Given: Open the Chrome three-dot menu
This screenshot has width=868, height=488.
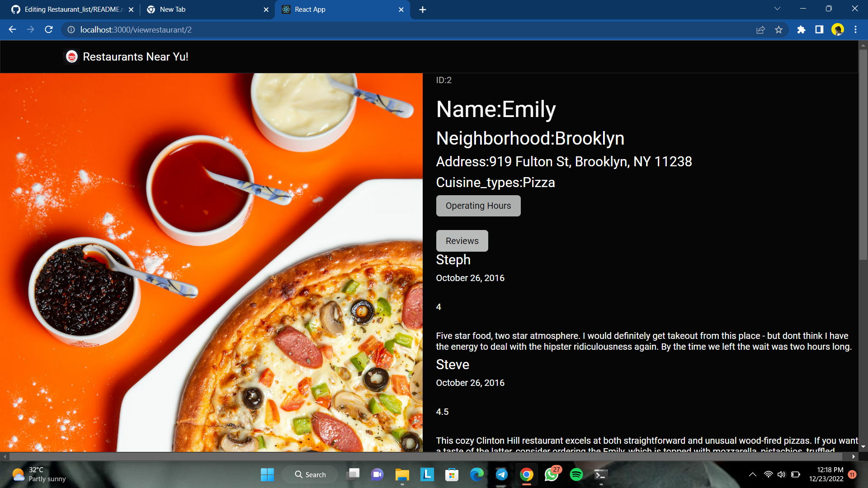Looking at the screenshot, I should (855, 30).
